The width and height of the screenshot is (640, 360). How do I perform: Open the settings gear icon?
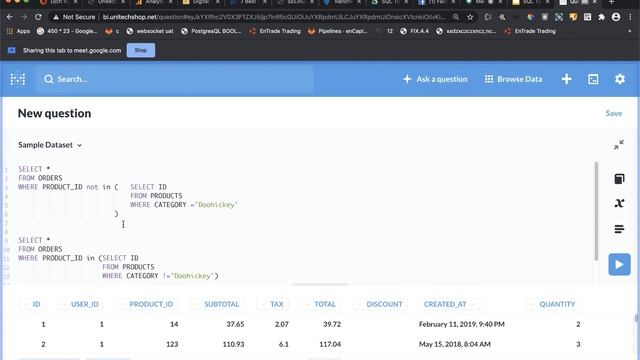[620, 79]
